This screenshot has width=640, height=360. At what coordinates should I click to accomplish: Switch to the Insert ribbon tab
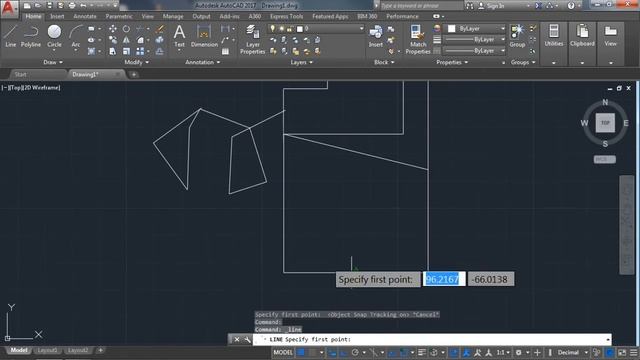pos(57,16)
